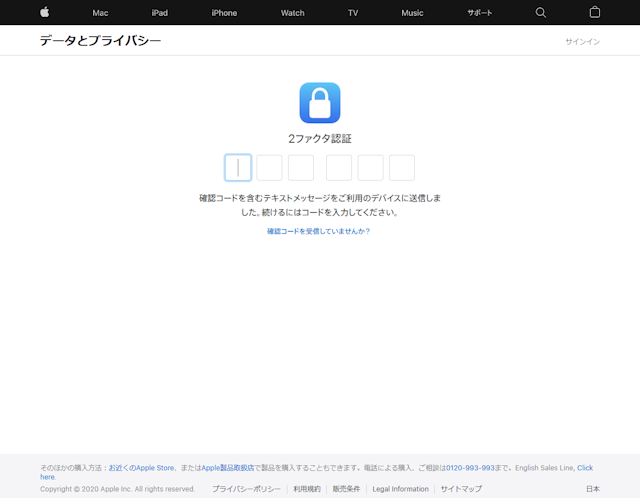Click the fourth verification code box
Image resolution: width=640 pixels, height=498 pixels.
pyautogui.click(x=339, y=168)
